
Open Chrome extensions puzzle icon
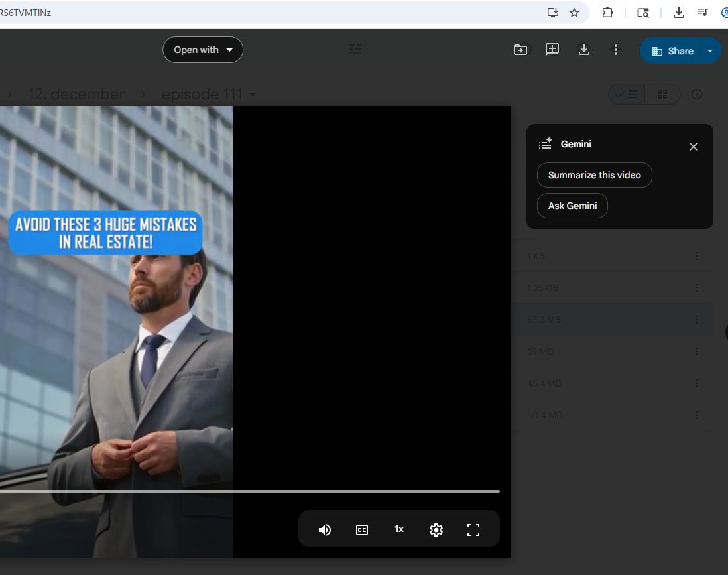coord(607,13)
